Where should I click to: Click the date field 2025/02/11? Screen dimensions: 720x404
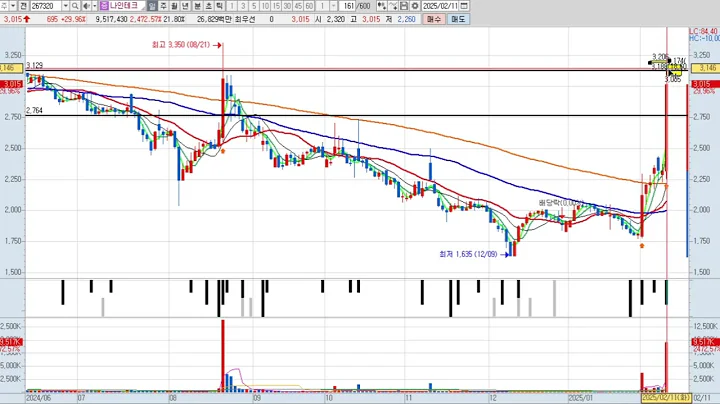click(440, 6)
